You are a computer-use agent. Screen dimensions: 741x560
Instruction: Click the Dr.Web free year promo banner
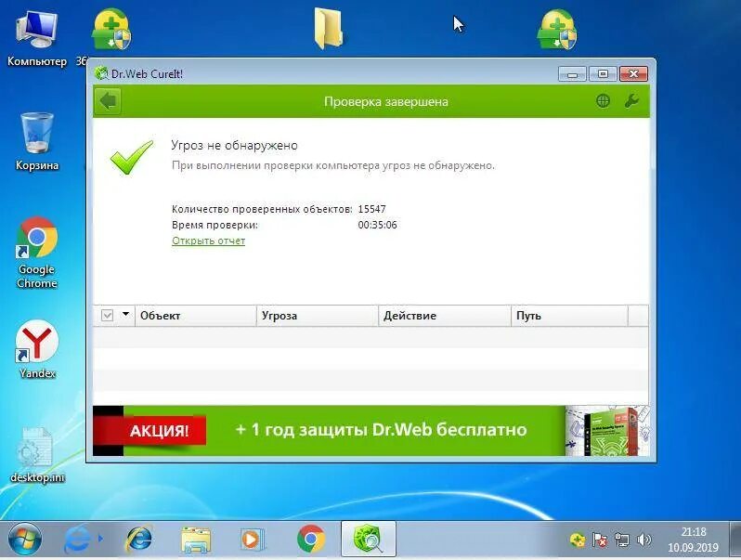371,431
